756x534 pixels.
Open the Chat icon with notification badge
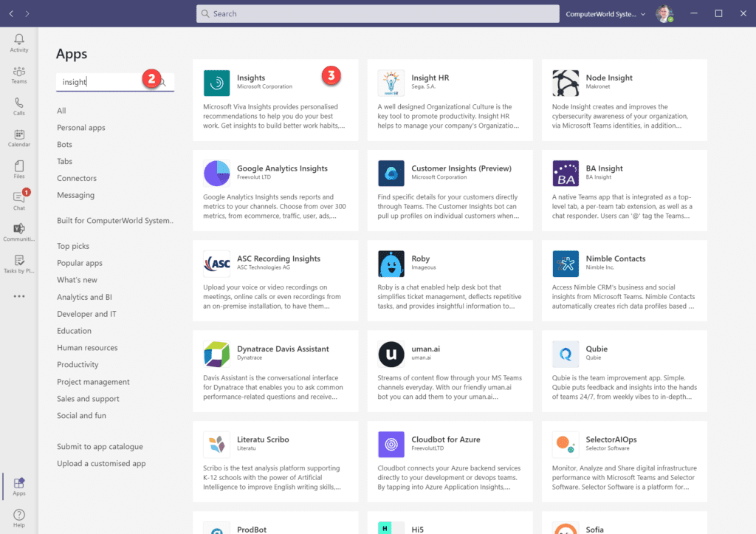pos(18,201)
